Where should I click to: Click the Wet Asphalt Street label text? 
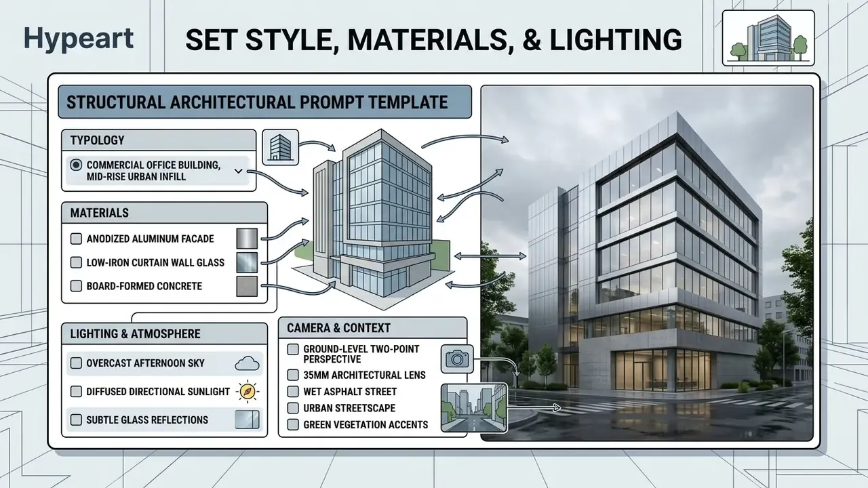(x=350, y=392)
